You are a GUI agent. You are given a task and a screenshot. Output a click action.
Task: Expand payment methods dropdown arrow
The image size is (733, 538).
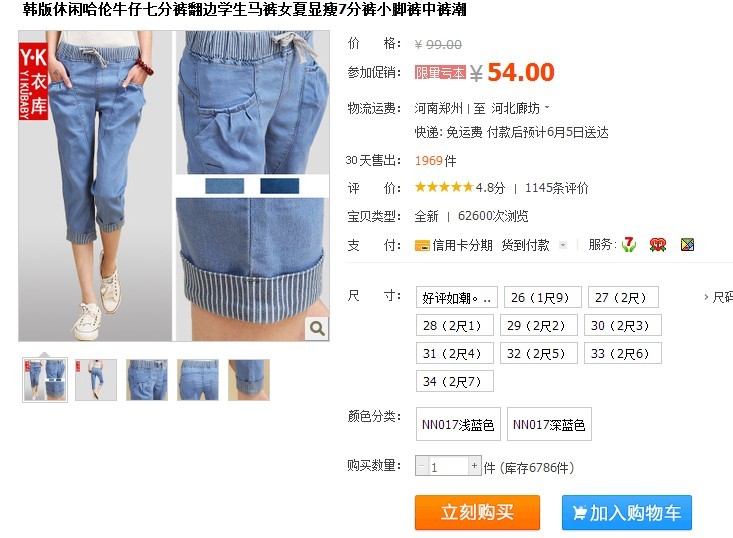tap(563, 245)
